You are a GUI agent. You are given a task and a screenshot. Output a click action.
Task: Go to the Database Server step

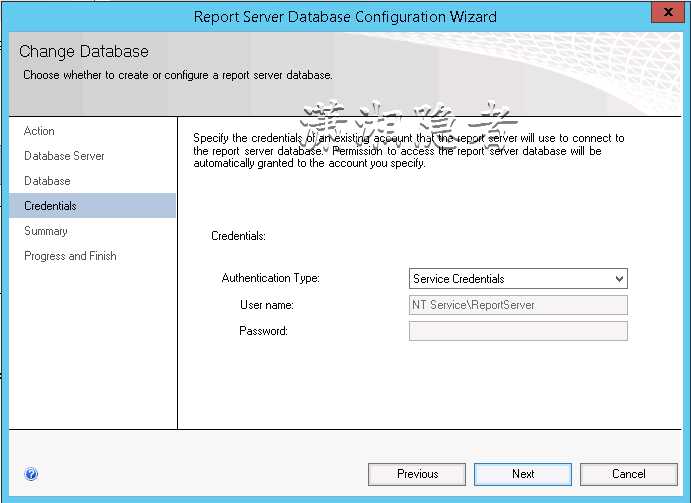coord(64,156)
